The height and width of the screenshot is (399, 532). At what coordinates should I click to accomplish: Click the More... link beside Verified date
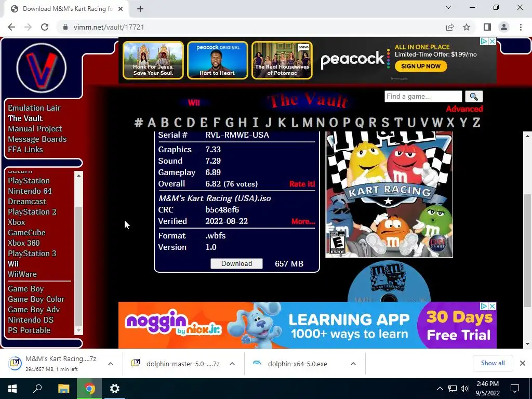[303, 221]
